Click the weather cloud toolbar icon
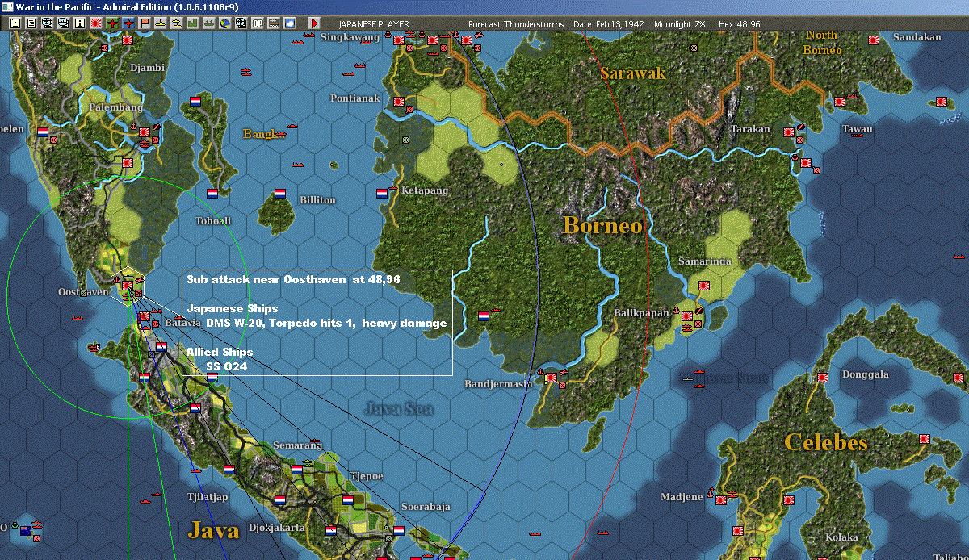Screen dimensions: 969x560 point(289,23)
